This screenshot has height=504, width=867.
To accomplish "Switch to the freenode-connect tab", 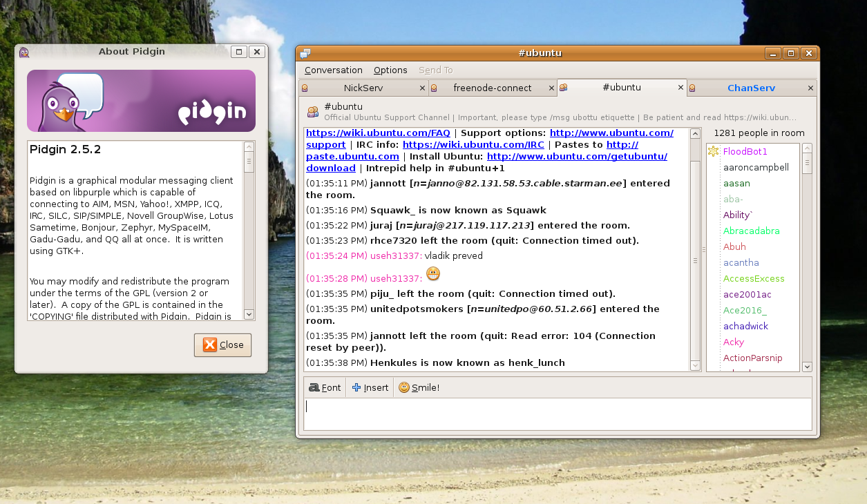I will click(x=493, y=88).
